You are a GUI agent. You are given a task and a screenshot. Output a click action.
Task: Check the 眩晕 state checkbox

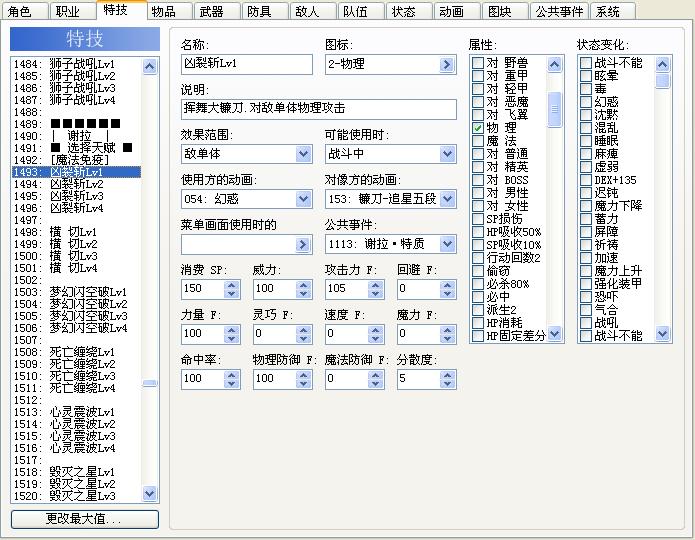coord(586,76)
